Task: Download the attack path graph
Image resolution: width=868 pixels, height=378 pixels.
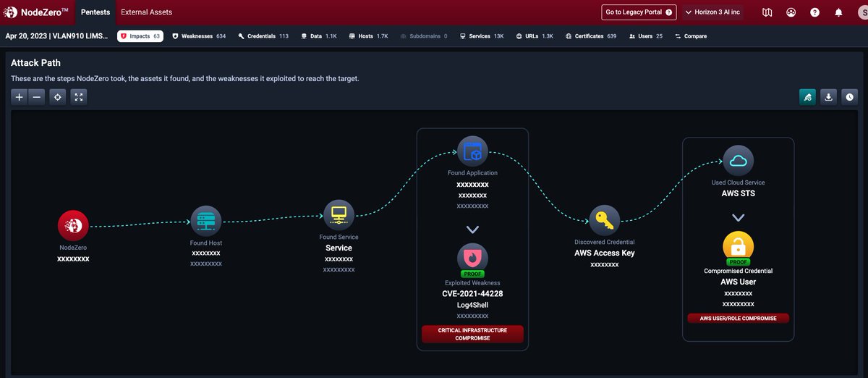Action: tap(828, 97)
